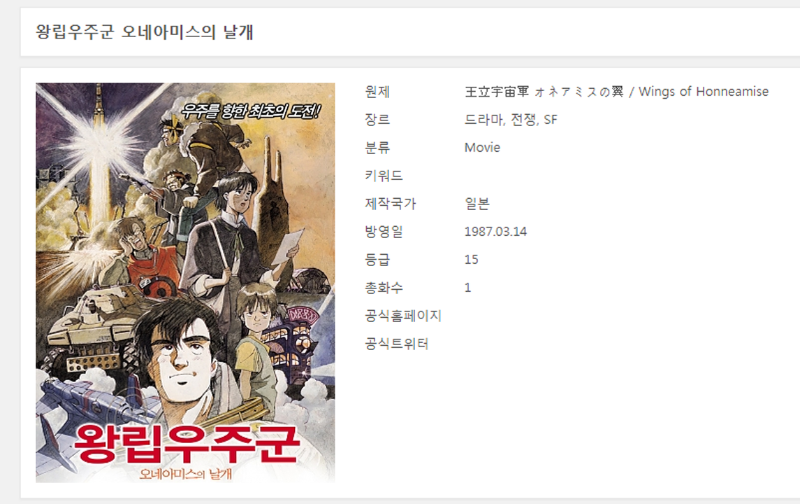The width and height of the screenshot is (800, 504).
Task: Select the air date 1987.03.14
Action: coord(495,232)
